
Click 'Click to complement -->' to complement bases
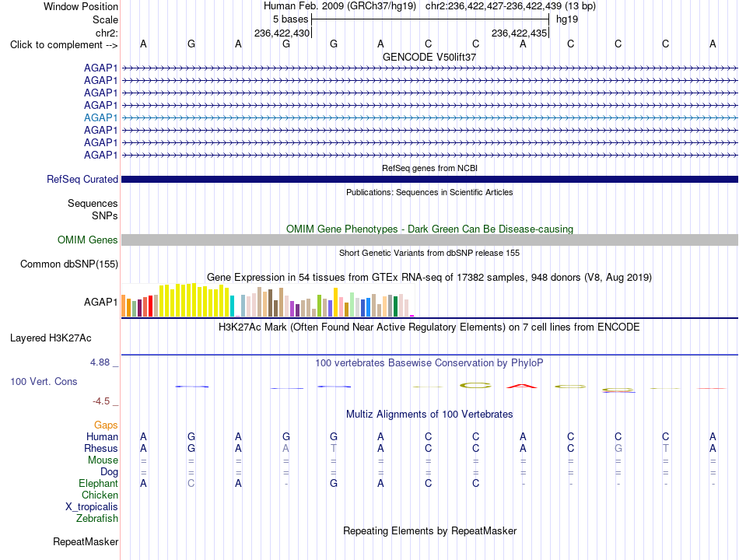64,45
